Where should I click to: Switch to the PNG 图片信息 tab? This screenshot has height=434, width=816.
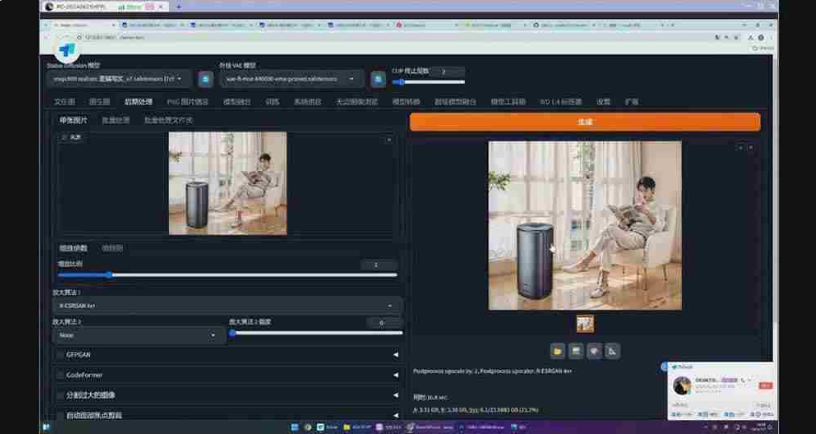(187, 102)
